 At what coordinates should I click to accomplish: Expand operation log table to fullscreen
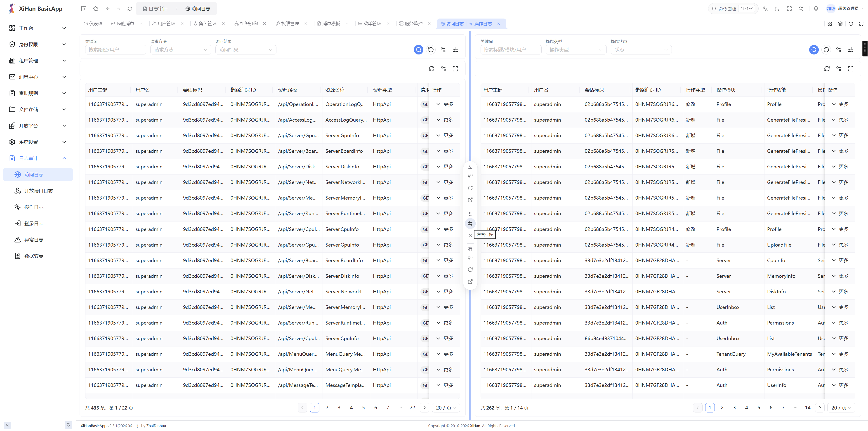click(851, 69)
